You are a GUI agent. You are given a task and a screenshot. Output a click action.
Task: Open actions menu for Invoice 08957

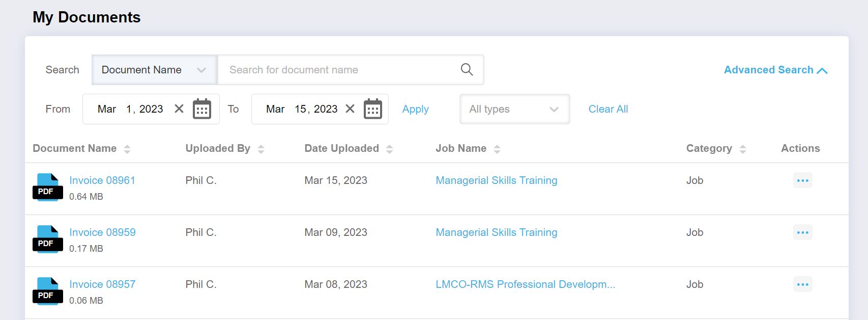[x=802, y=284]
